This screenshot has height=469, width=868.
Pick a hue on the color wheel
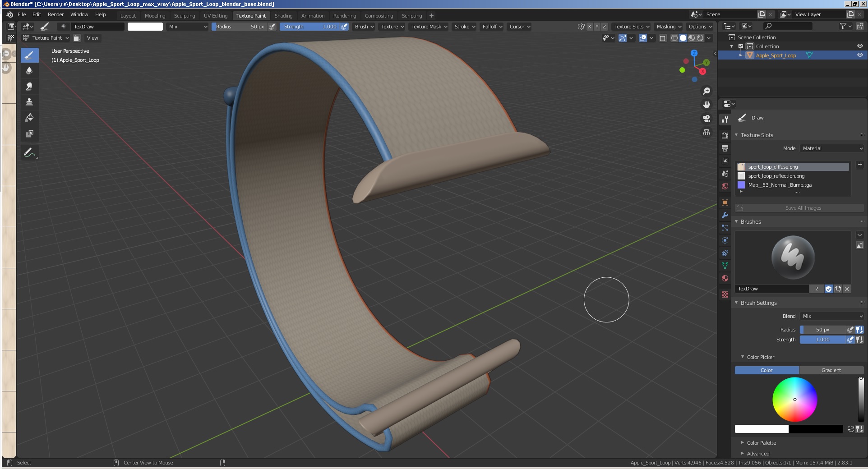[x=795, y=400]
